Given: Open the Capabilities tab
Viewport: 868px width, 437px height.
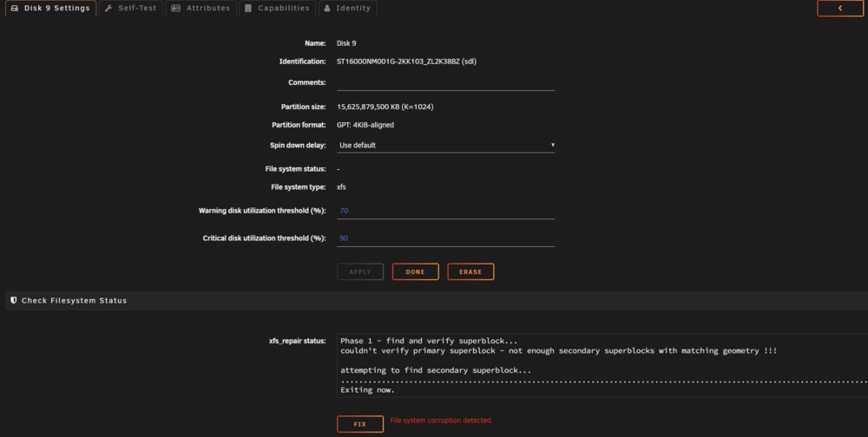Looking at the screenshot, I should [x=278, y=9].
